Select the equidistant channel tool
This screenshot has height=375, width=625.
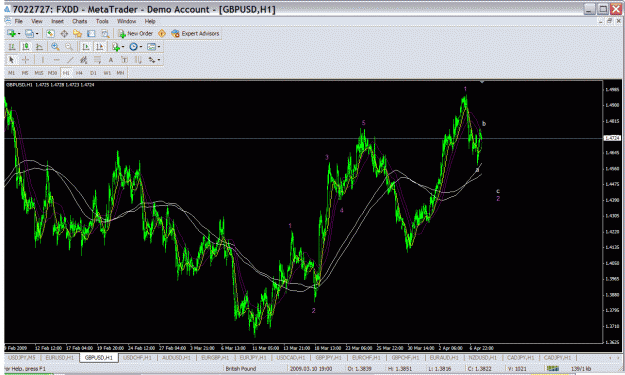(84, 60)
